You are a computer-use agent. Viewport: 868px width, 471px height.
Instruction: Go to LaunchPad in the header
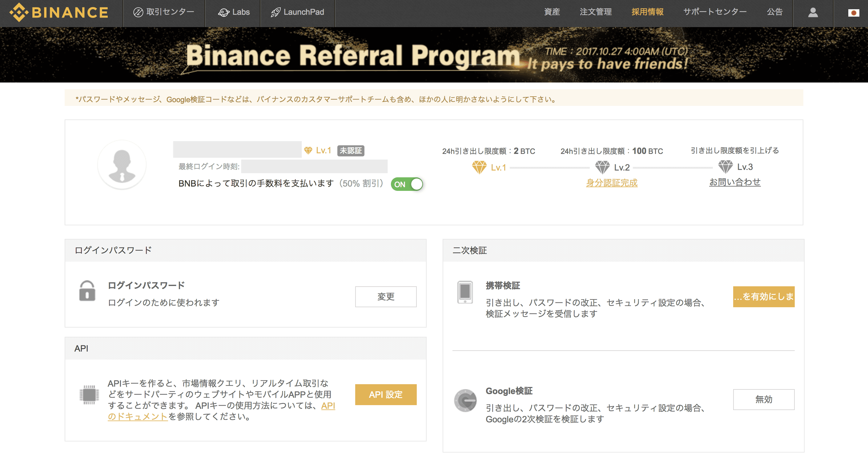coord(297,12)
